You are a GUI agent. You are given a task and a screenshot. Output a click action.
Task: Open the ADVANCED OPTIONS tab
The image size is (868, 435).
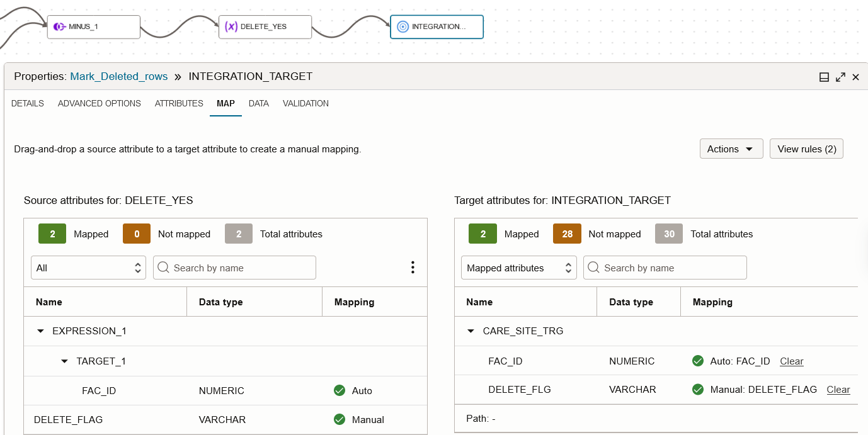pyautogui.click(x=99, y=103)
